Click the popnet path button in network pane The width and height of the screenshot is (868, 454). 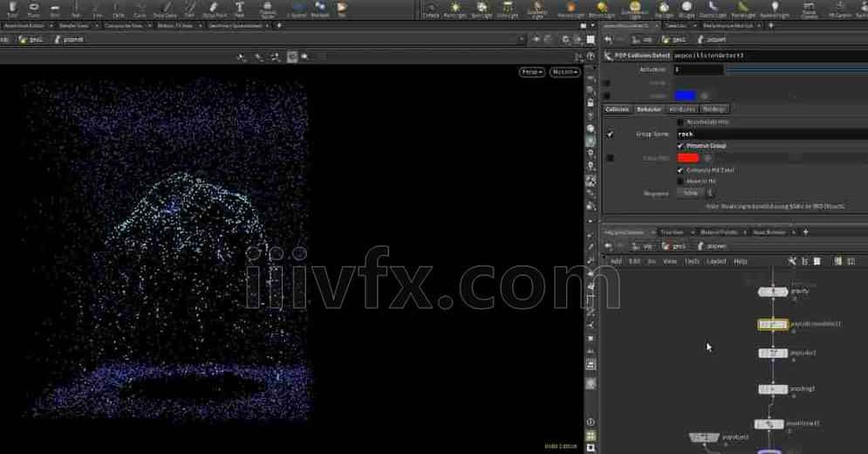click(712, 246)
